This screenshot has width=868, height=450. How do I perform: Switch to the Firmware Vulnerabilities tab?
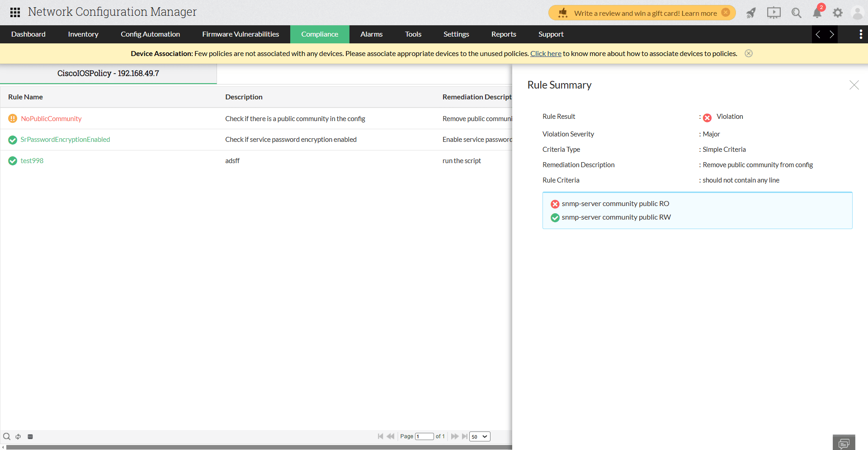coord(241,34)
